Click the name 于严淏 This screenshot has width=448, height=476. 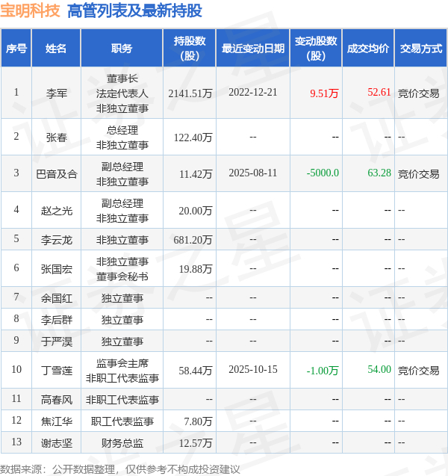click(57, 341)
